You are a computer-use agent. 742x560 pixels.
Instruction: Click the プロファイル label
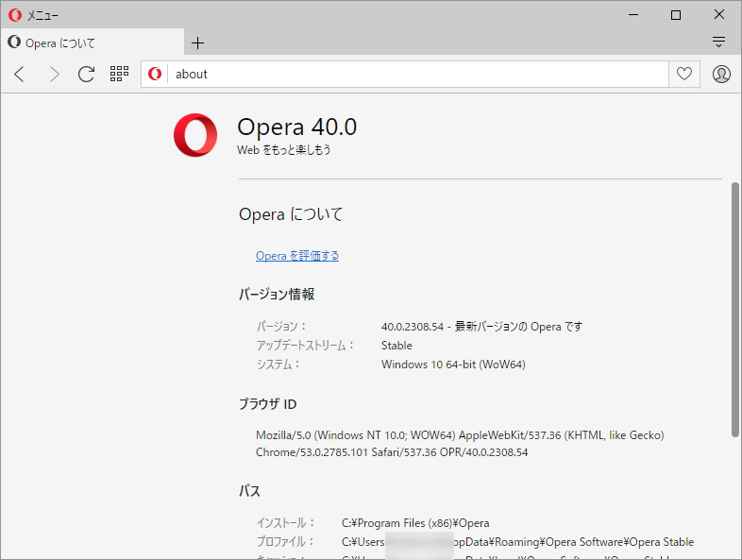285,541
